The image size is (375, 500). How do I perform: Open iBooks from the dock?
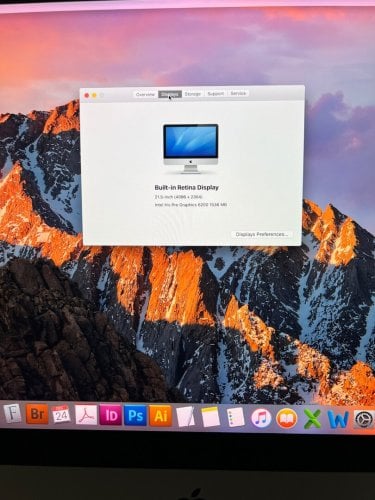(x=287, y=419)
